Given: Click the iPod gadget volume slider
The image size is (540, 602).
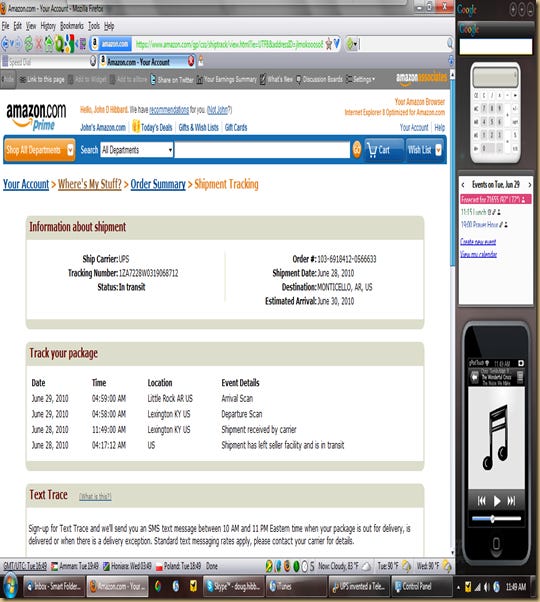Looking at the screenshot, I should coord(496,519).
